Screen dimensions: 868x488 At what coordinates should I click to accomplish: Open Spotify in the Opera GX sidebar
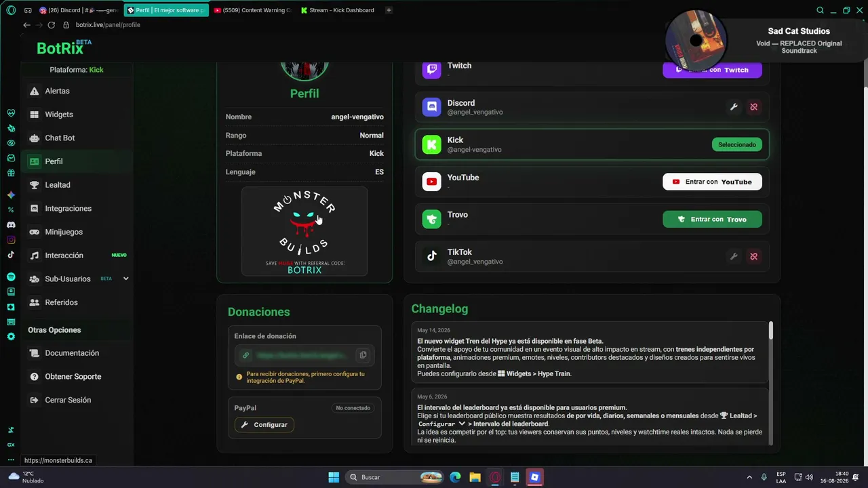[11, 277]
